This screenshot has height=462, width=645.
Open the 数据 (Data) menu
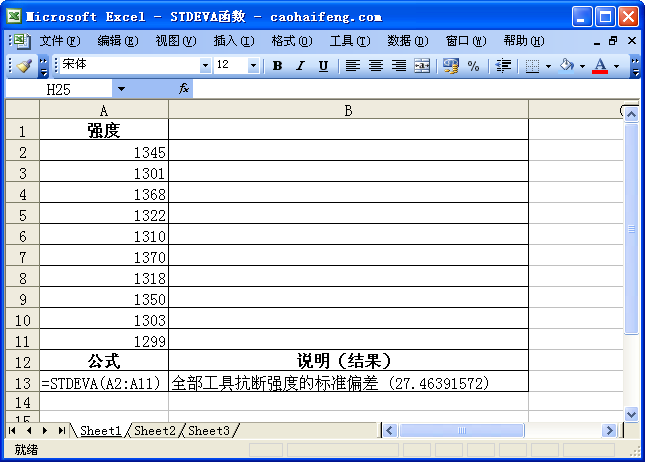point(407,41)
